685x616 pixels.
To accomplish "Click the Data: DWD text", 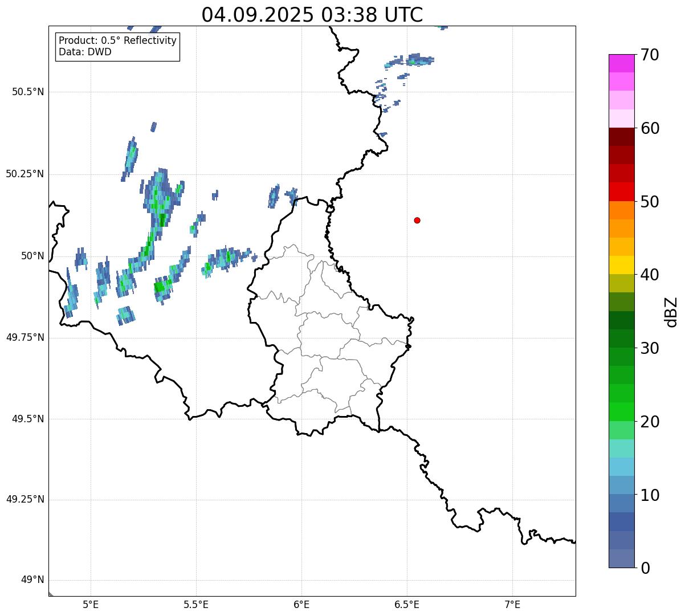I will click(85, 52).
